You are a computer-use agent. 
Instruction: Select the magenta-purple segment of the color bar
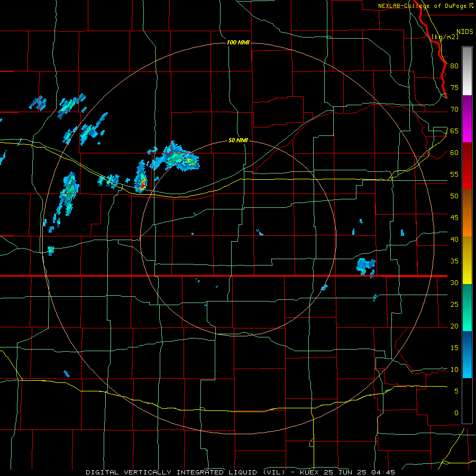(467, 119)
